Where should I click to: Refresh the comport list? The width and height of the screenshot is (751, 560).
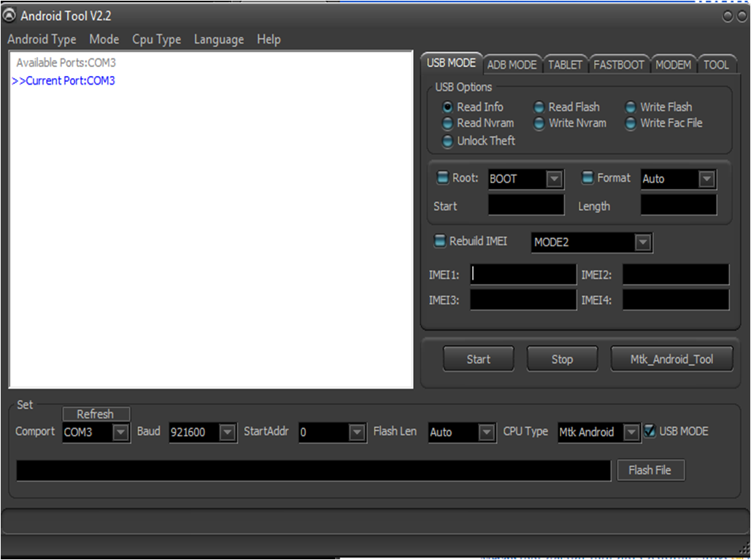pos(96,414)
